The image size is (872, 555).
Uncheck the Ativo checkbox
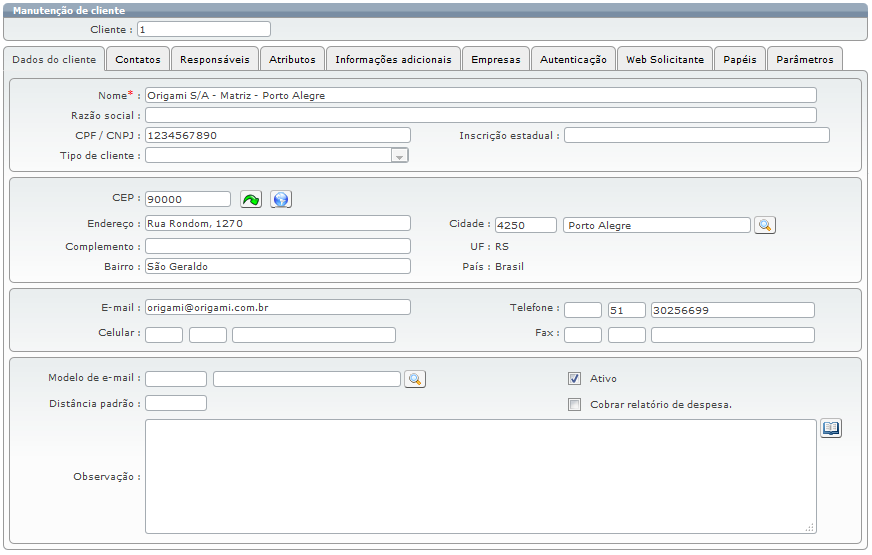click(574, 379)
